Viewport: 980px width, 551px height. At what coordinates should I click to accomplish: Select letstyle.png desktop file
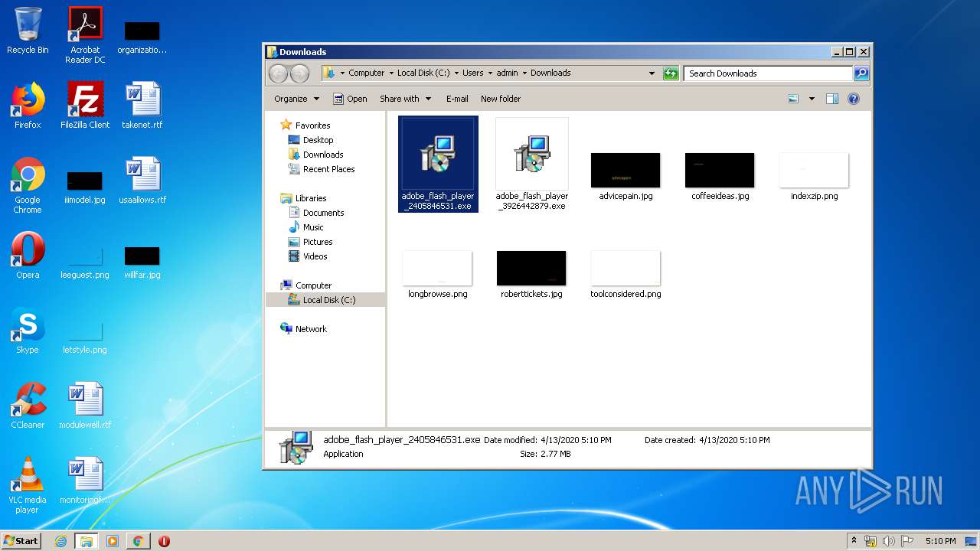pos(85,337)
